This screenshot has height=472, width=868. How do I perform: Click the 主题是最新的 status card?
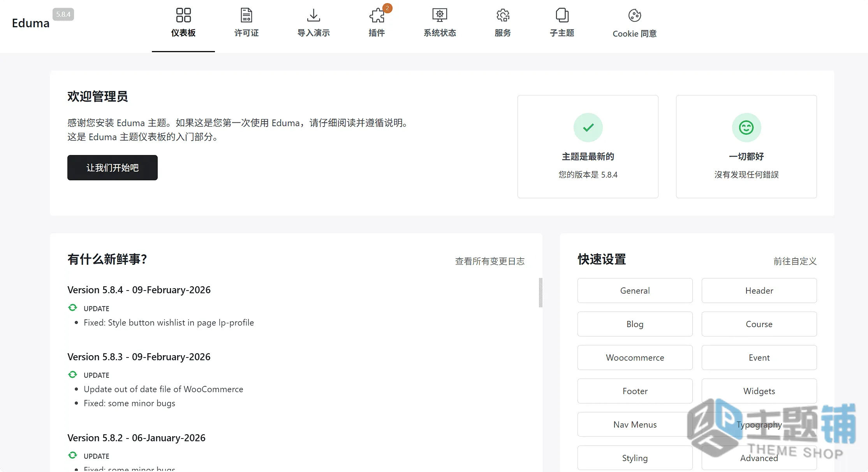tap(588, 146)
